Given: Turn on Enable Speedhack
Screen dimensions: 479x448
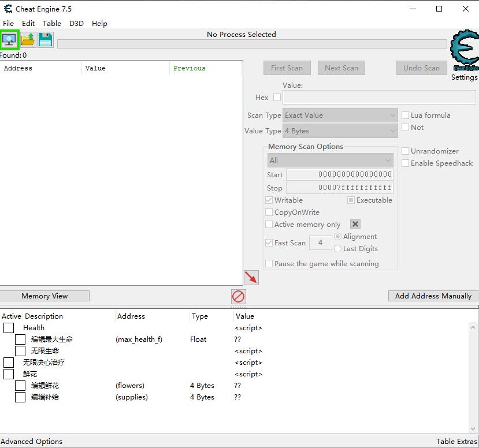Looking at the screenshot, I should 405,163.
